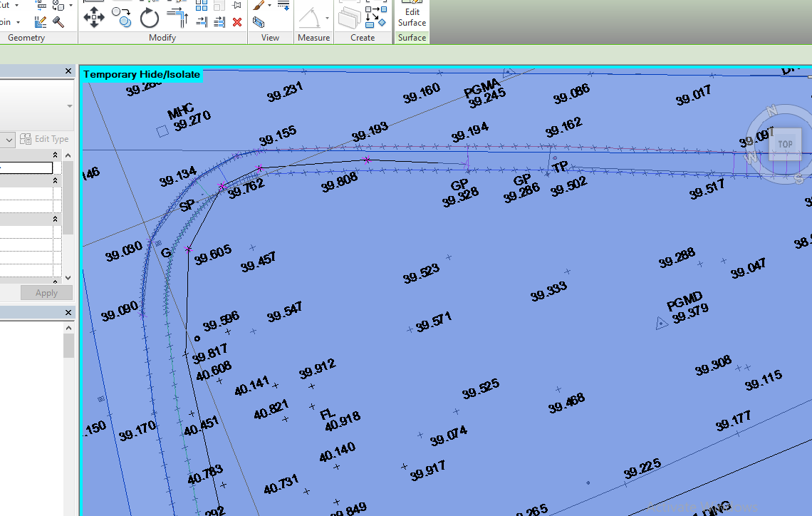The height and width of the screenshot is (516, 812).
Task: Open the type selector dropdown in Properties
Action: (x=69, y=106)
